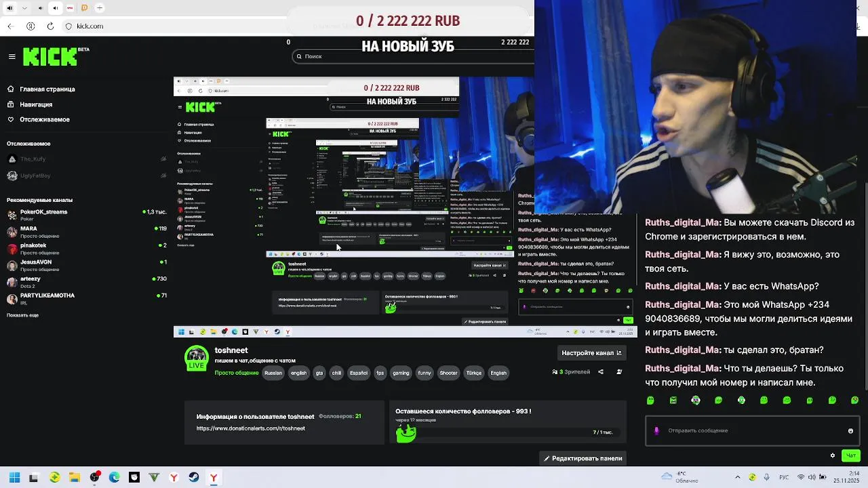Open pinakotek recommended channel
Image resolution: width=868 pixels, height=488 pixels.
pyautogui.click(x=87, y=248)
